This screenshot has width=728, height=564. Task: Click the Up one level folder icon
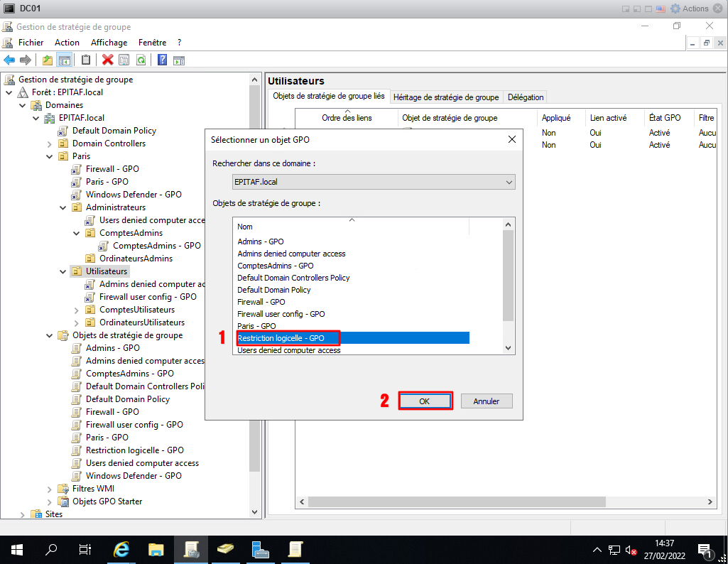48,60
